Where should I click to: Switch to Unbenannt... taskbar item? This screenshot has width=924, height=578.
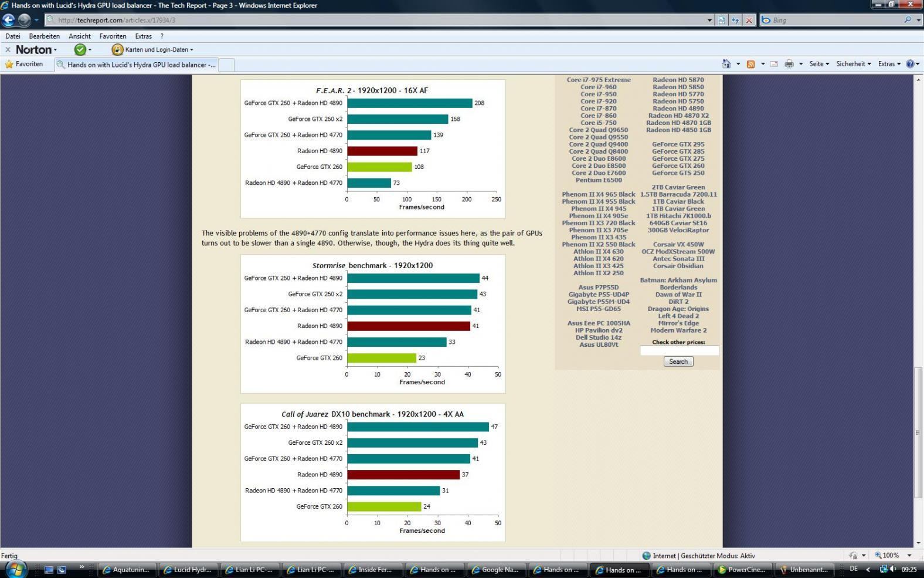click(804, 569)
